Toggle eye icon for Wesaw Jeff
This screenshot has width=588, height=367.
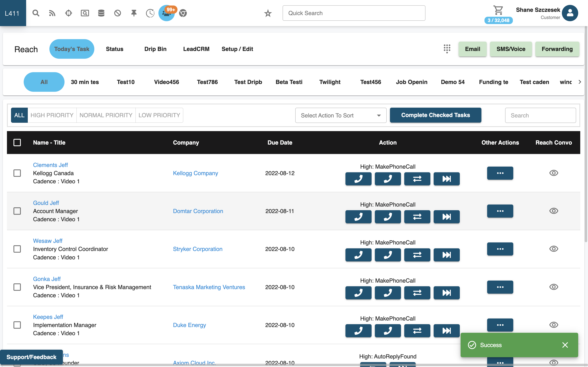pyautogui.click(x=553, y=249)
